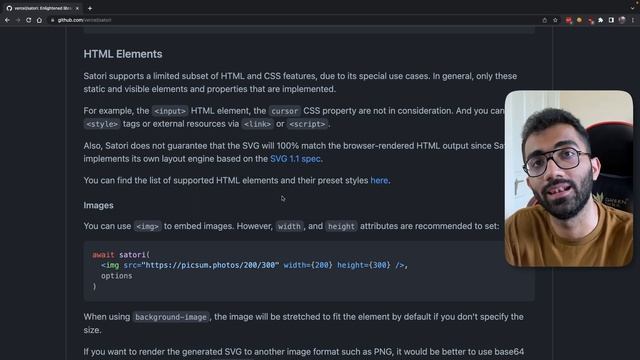Open the red extension icon after the star
The image size is (640, 360).
coord(569,20)
